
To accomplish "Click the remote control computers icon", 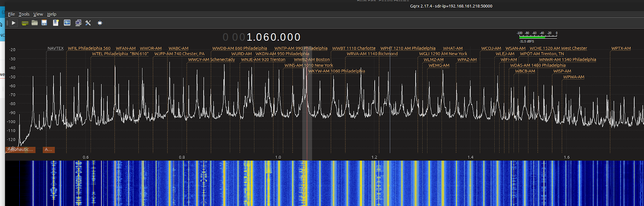I will pyautogui.click(x=78, y=23).
